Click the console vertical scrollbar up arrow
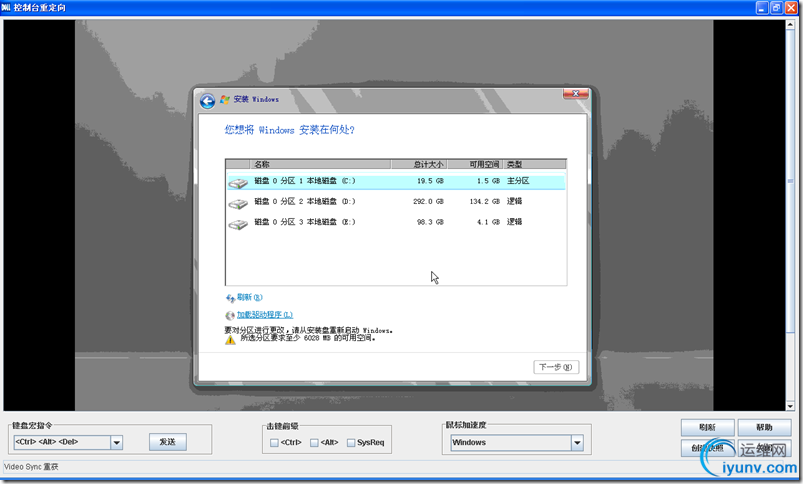 [x=790, y=25]
